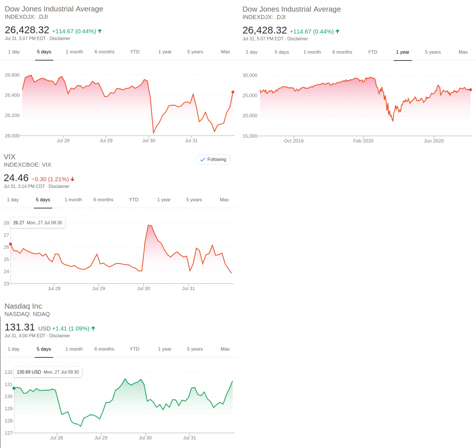Viewport: 476px width, 448px height.
Task: Select 1 month tab on VIX chart
Action: pos(73,200)
